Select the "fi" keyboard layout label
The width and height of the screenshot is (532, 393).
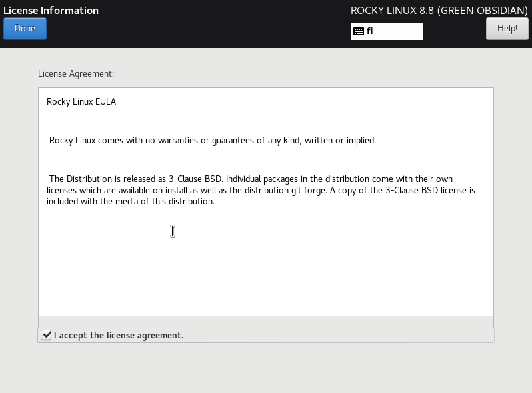click(x=370, y=31)
